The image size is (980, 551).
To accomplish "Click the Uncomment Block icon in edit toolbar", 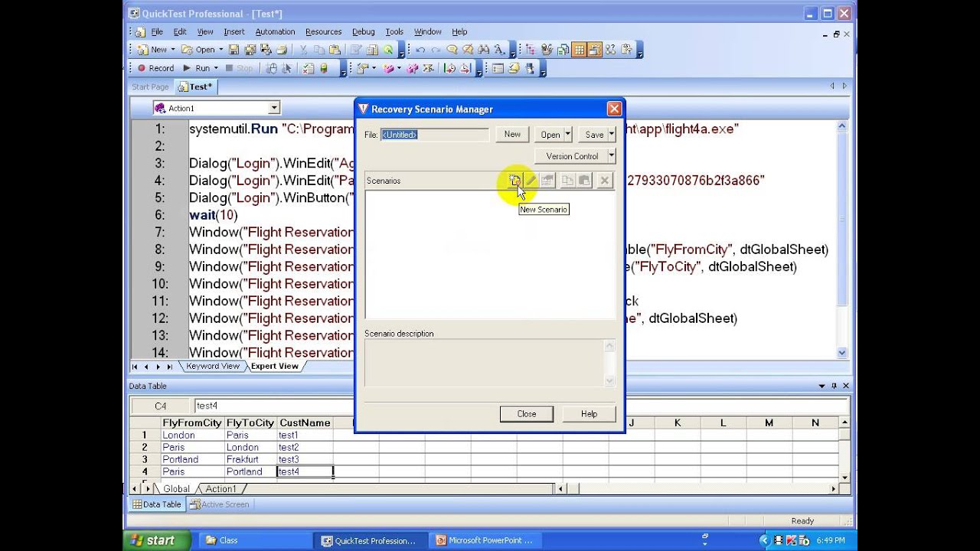I will [467, 50].
